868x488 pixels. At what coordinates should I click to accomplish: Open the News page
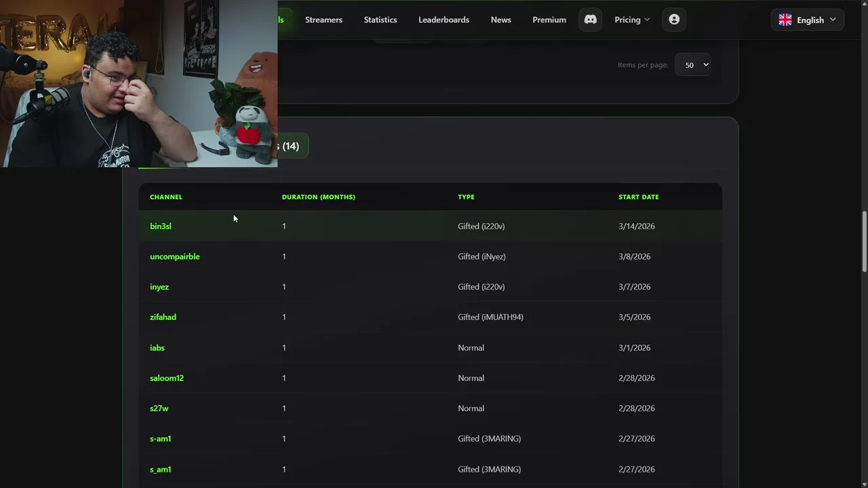click(x=501, y=20)
